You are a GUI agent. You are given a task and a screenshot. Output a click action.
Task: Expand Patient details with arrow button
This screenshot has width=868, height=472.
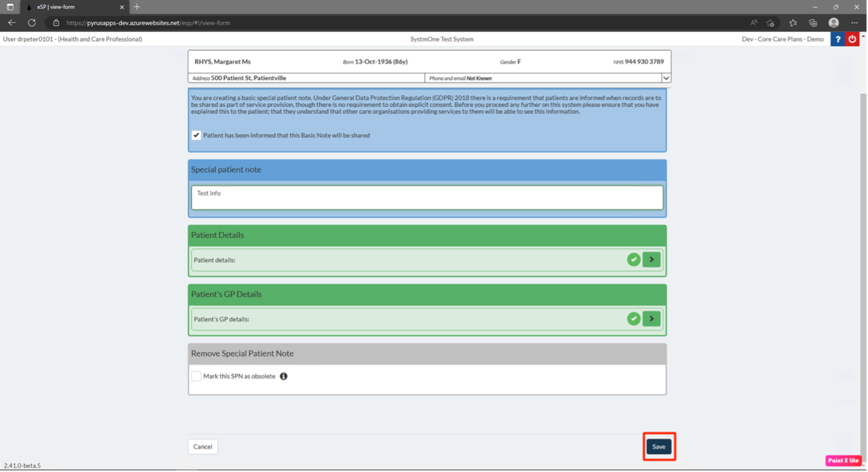point(651,259)
